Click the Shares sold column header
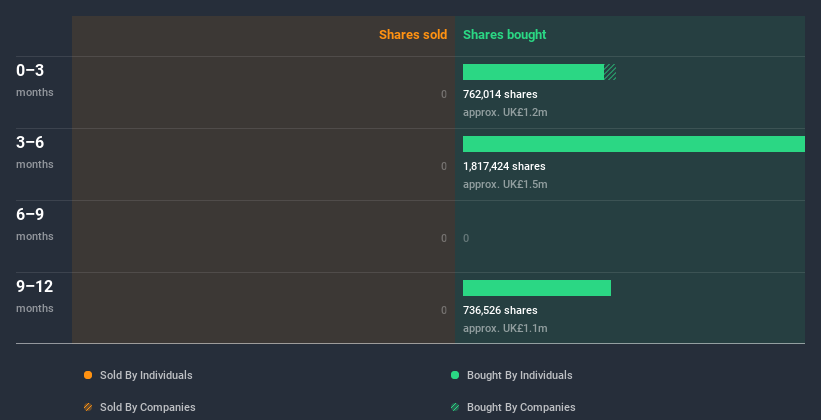Image resolution: width=821 pixels, height=420 pixels. (x=413, y=35)
